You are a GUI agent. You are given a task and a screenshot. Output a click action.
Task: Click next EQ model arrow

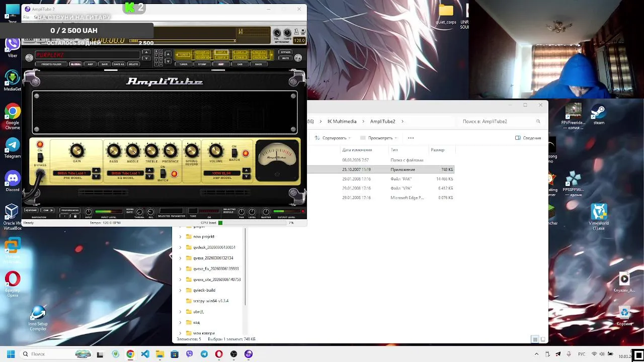149,176
